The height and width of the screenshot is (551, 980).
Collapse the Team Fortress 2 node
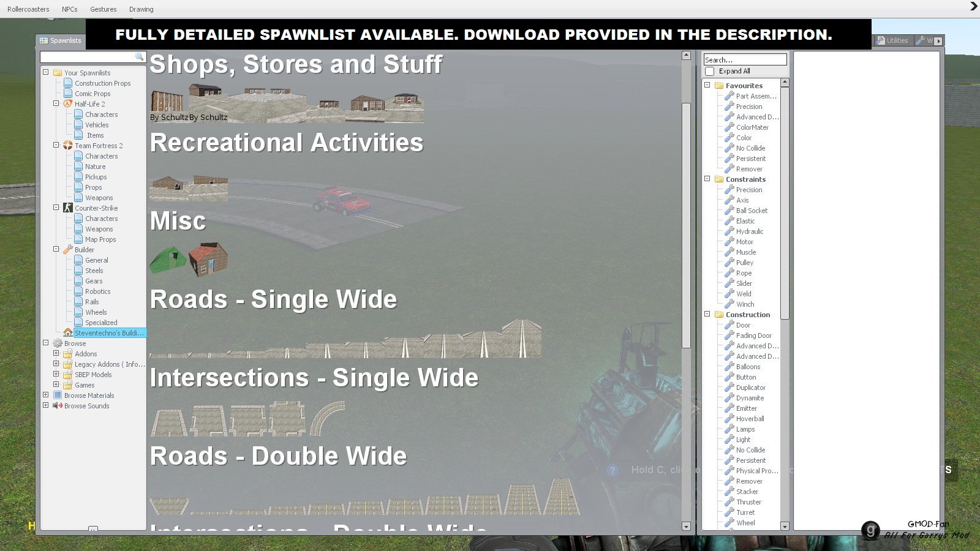56,145
